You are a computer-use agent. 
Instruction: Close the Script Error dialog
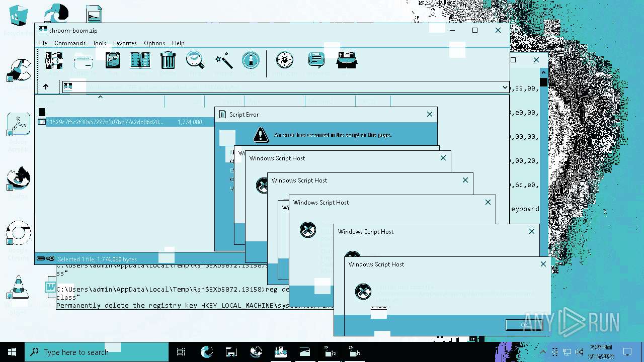[x=430, y=115]
